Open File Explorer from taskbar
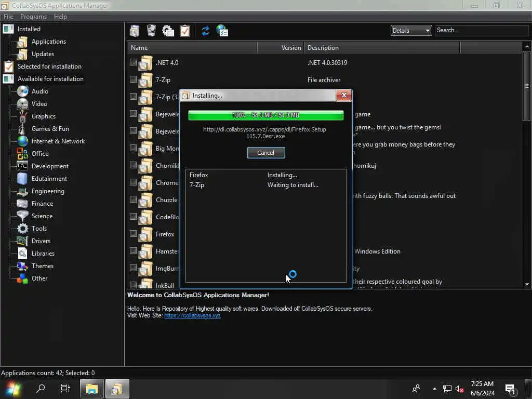Screen dimensions: 532x399 pyautogui.click(x=91, y=389)
